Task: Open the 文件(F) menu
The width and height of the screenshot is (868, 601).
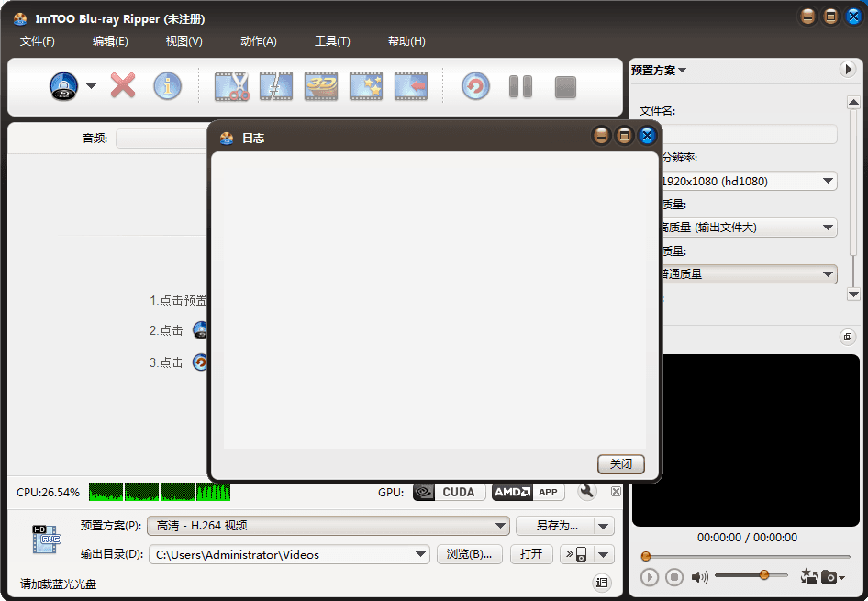Action: click(x=37, y=41)
